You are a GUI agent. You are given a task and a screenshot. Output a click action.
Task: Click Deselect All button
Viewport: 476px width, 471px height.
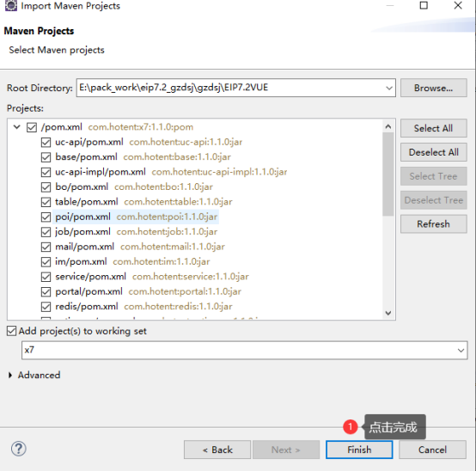click(x=434, y=152)
